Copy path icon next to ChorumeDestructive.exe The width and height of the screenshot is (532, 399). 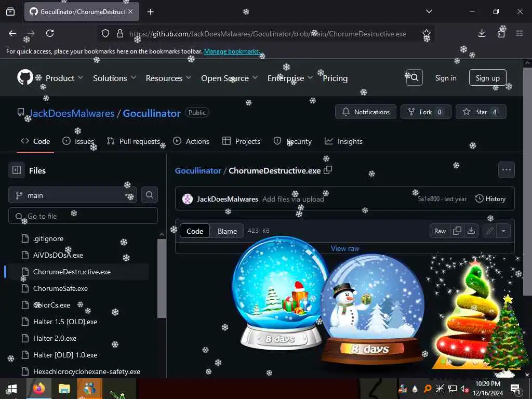328,170
